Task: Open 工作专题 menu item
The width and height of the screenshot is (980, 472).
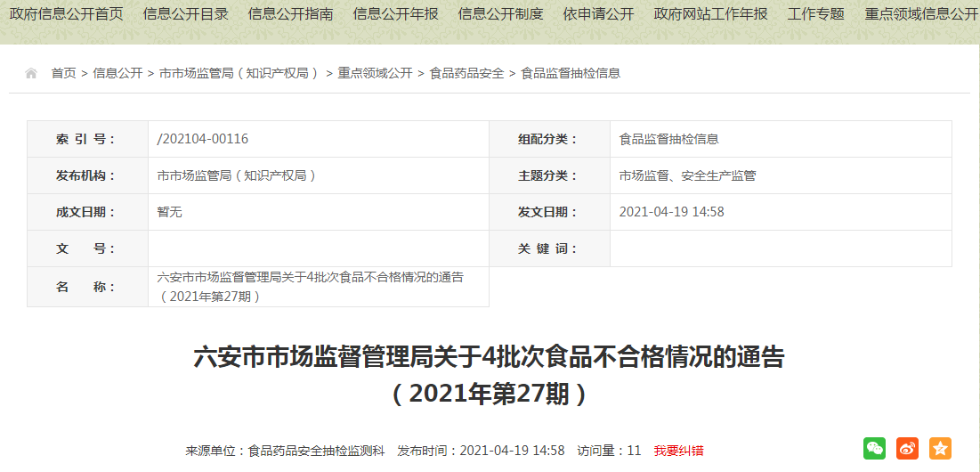Action: [x=816, y=13]
